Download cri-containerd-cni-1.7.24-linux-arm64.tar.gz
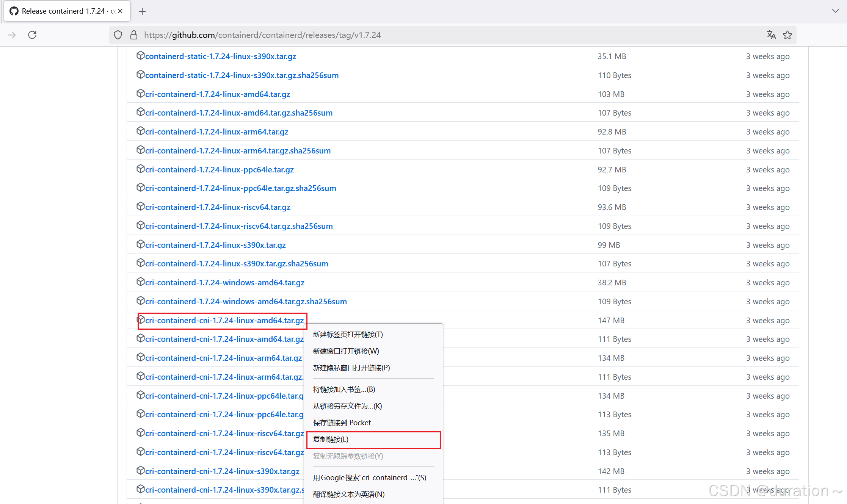 point(224,358)
